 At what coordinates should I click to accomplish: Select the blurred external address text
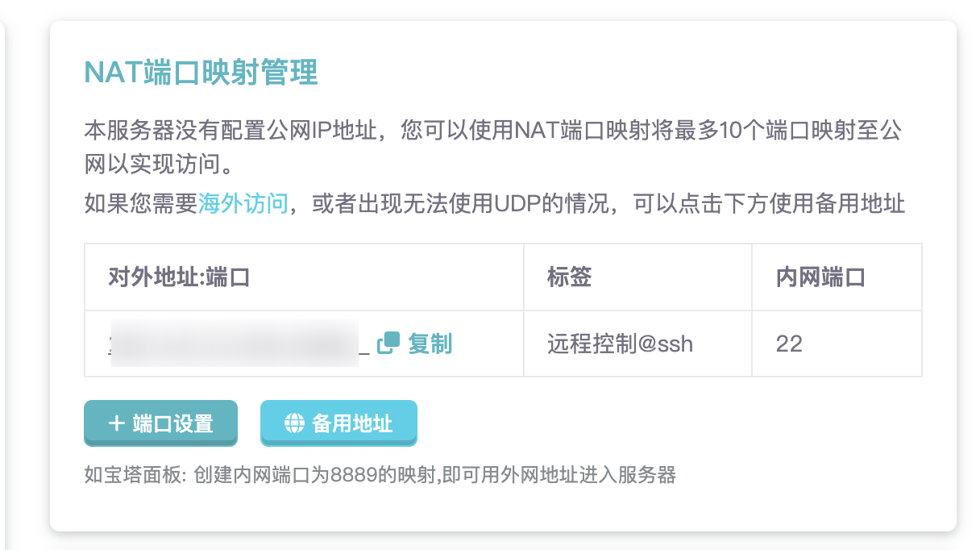pos(234,344)
